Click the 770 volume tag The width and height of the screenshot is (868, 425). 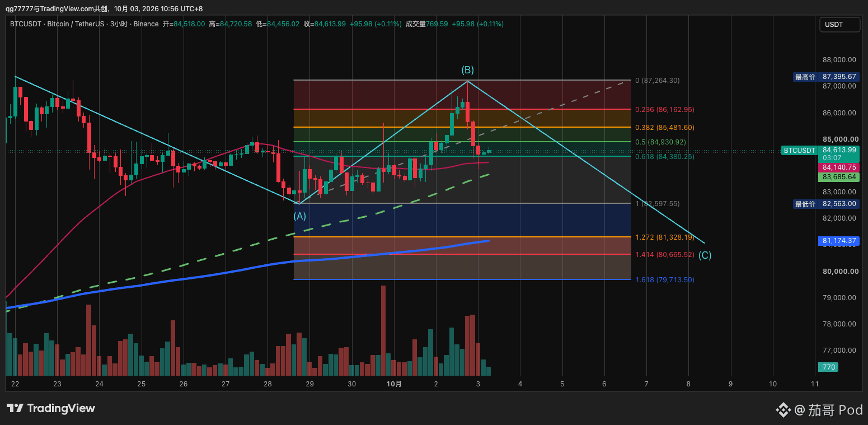point(829,367)
